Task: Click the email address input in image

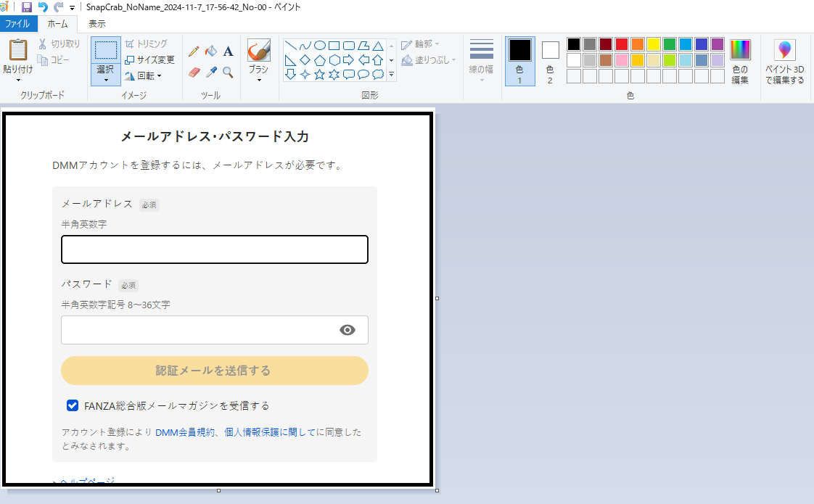Action: click(215, 249)
